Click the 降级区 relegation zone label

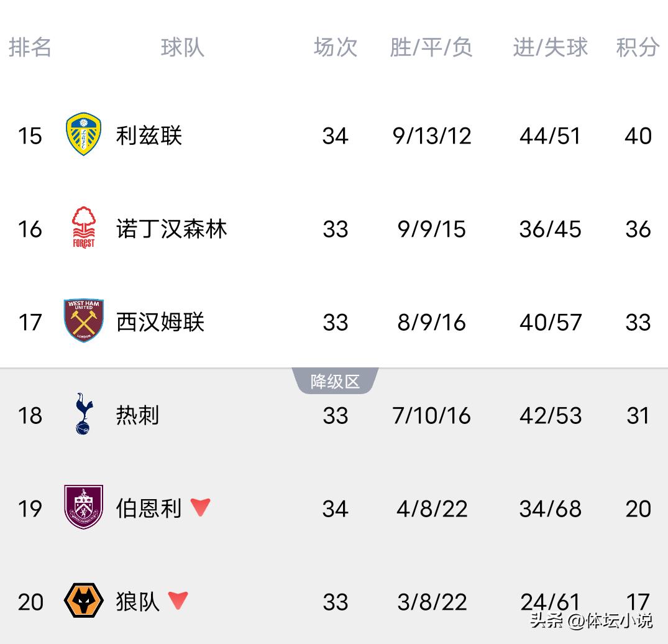click(335, 381)
